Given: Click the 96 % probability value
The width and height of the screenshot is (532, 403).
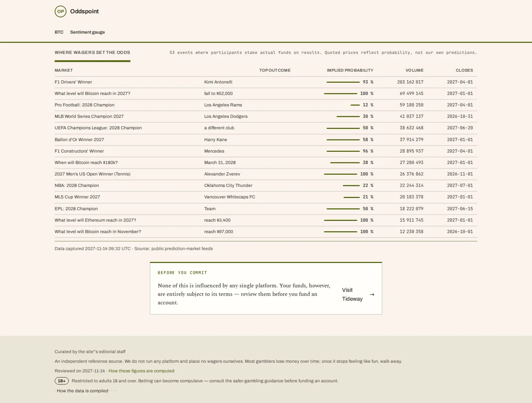Looking at the screenshot, I should [x=368, y=151].
